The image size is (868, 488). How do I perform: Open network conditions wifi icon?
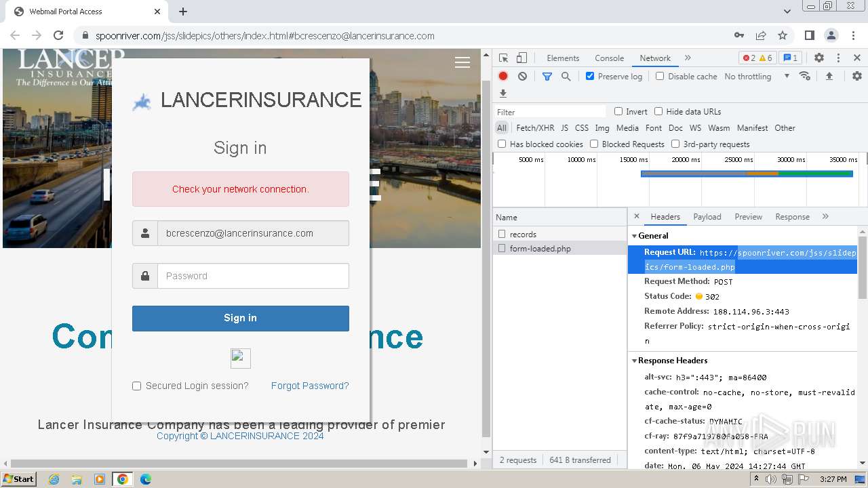805,76
